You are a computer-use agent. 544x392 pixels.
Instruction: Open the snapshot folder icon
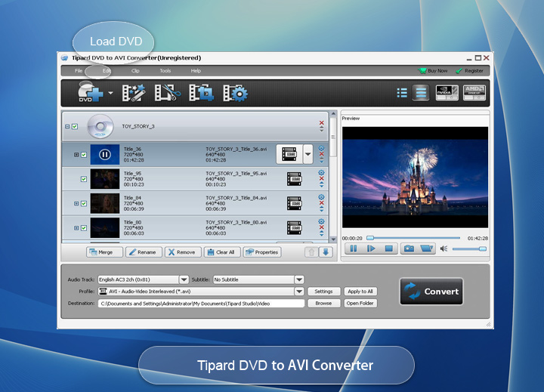click(x=427, y=248)
